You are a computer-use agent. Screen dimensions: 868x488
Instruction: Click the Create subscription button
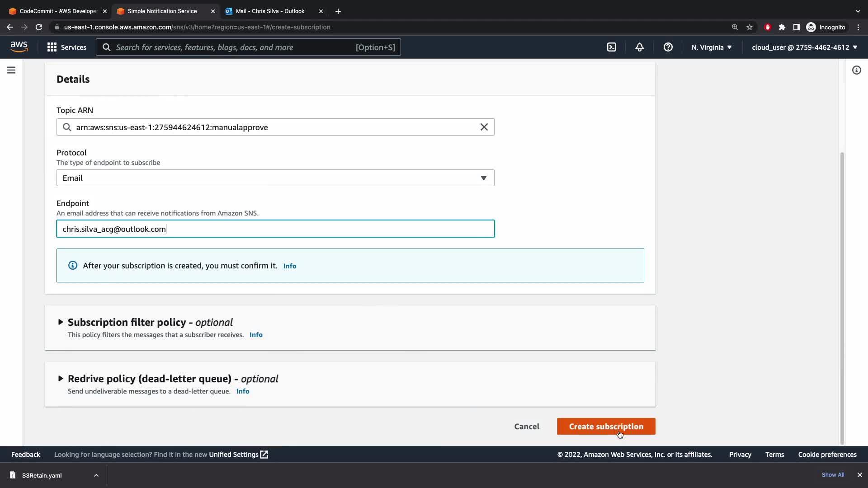[x=606, y=427]
